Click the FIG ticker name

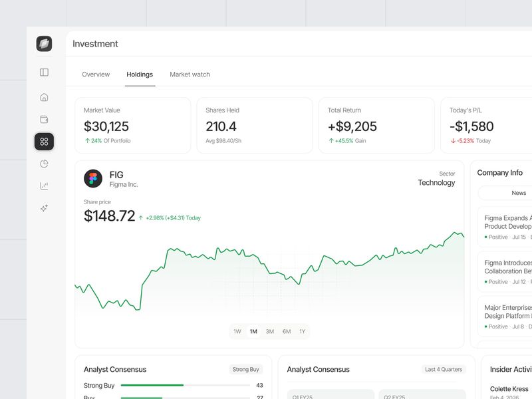116,175
